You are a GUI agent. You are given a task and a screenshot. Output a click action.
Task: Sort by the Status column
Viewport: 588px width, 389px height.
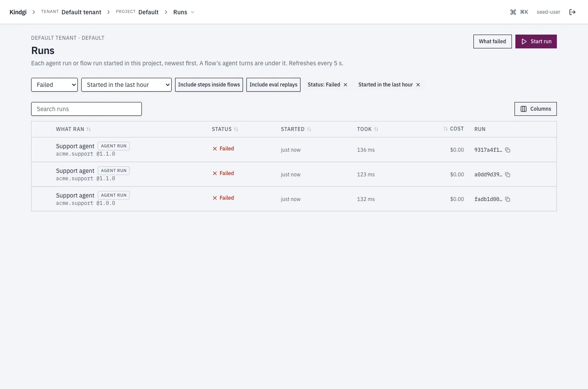(x=225, y=129)
